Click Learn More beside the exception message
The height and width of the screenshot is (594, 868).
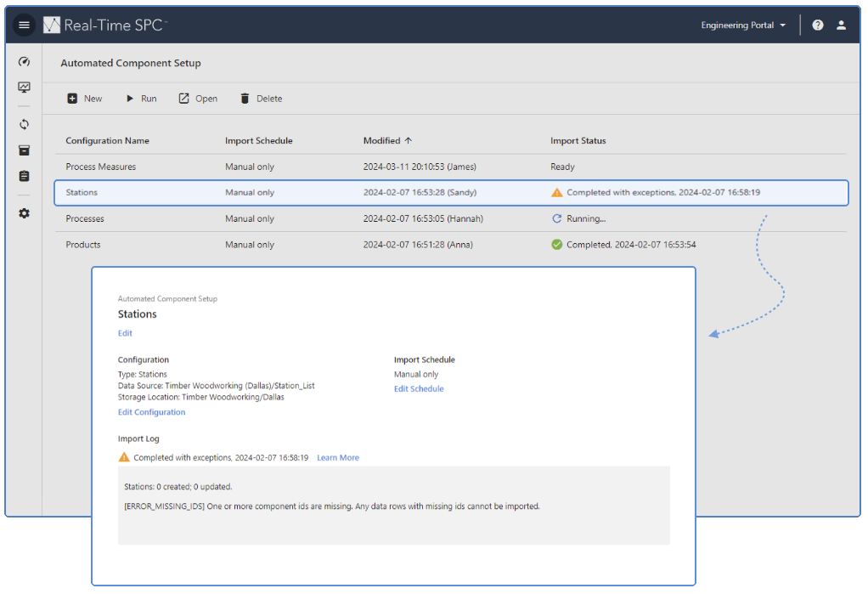[337, 457]
